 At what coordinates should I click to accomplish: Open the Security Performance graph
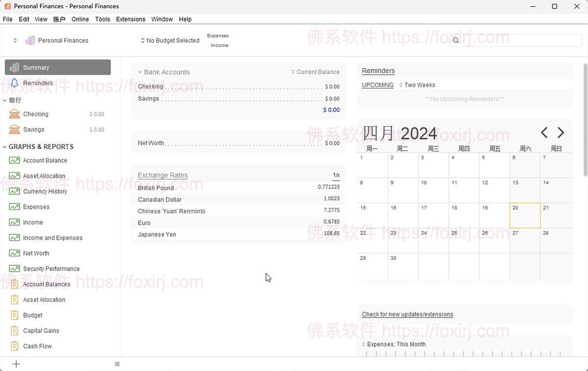[51, 268]
